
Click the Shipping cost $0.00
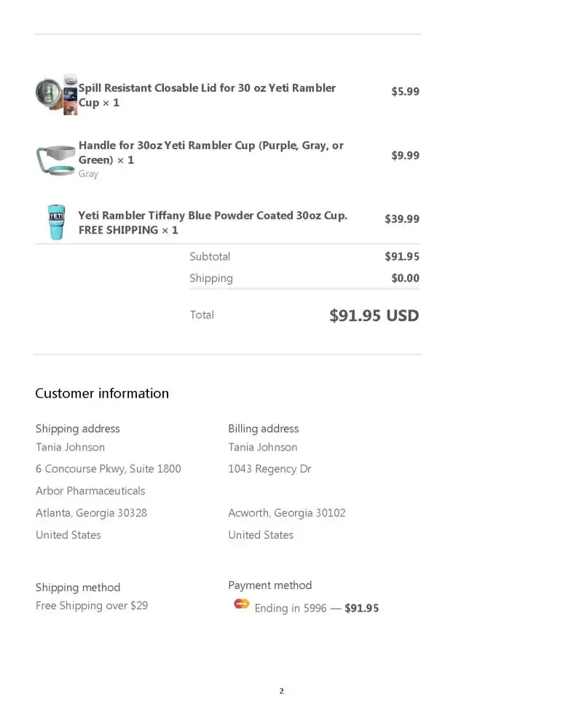[405, 279]
